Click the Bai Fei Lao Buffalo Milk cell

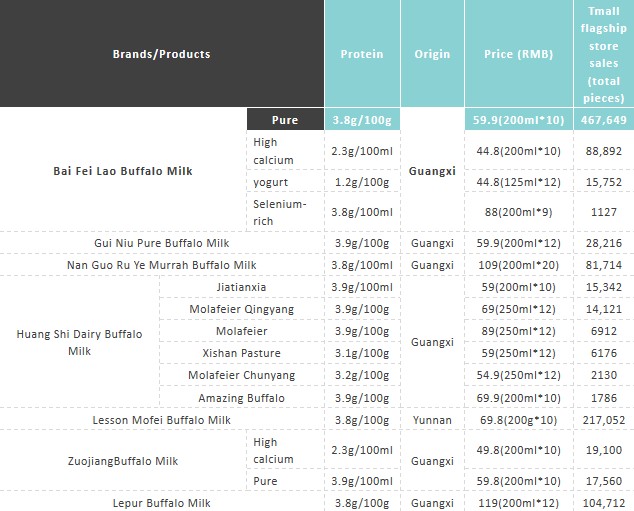coord(123,171)
